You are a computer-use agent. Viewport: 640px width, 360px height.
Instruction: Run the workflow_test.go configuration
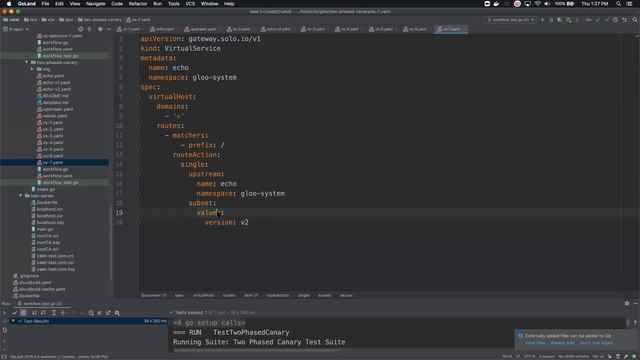point(542,20)
